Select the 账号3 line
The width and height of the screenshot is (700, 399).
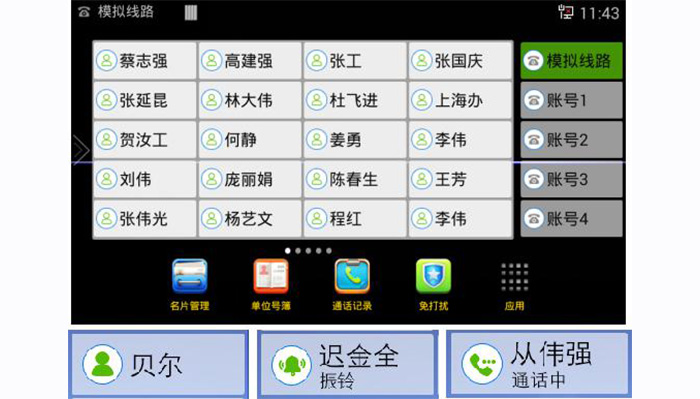pos(571,179)
